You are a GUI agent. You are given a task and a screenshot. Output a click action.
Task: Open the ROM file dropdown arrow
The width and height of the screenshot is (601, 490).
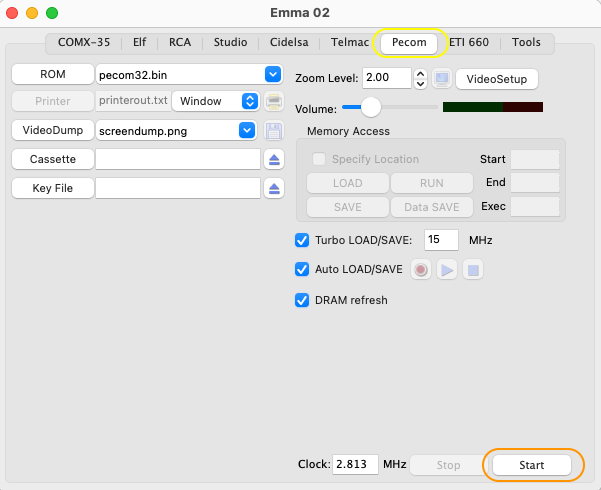[x=273, y=74]
